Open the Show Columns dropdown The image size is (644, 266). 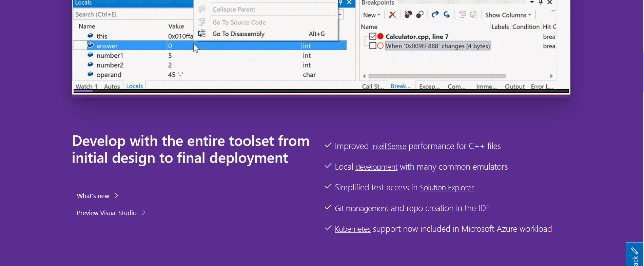pos(508,15)
